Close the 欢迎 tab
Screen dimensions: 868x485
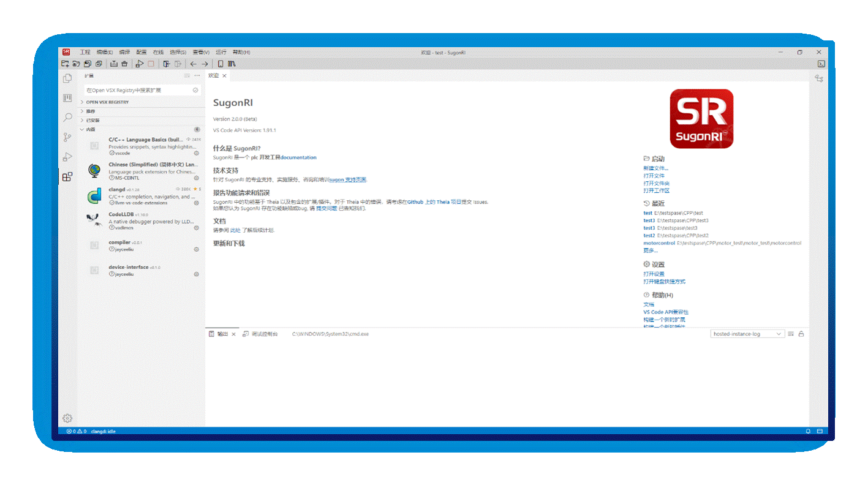pyautogui.click(x=225, y=76)
